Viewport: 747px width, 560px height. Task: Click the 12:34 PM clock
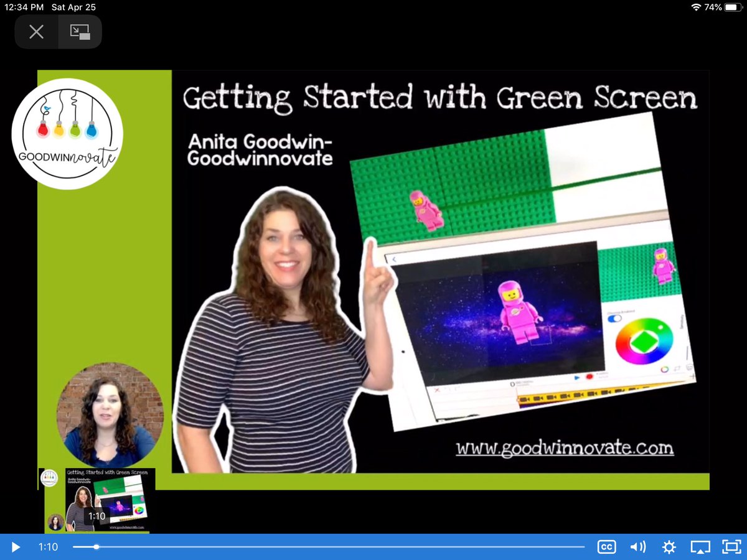coord(24,7)
